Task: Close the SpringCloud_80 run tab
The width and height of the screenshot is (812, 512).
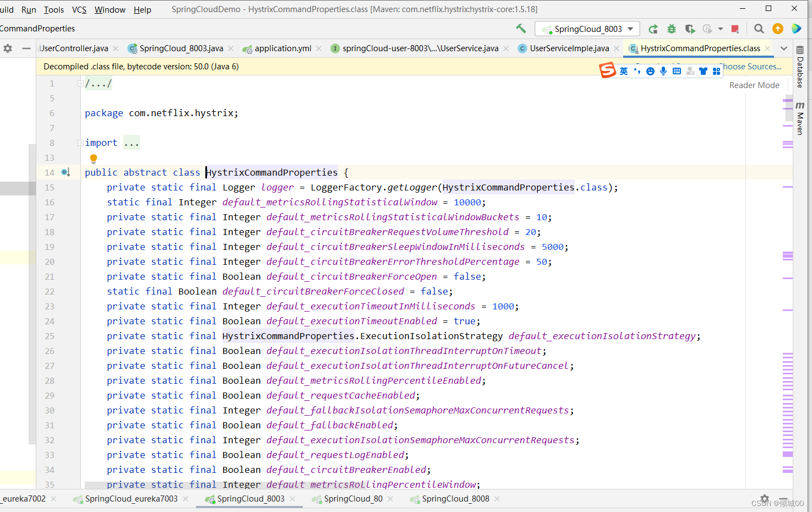Action: (390, 499)
